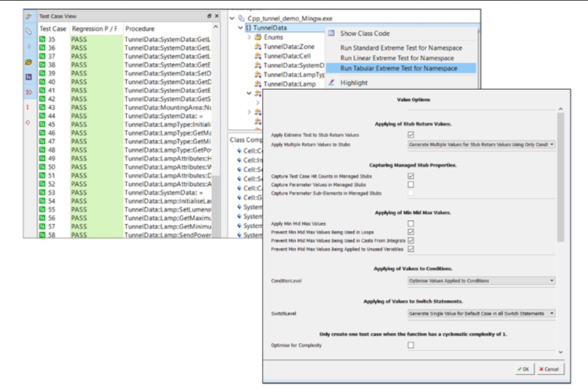The width and height of the screenshot is (588, 390).
Task: Click the blue diamond icon beside Cell:In entry
Action: [x=239, y=160]
